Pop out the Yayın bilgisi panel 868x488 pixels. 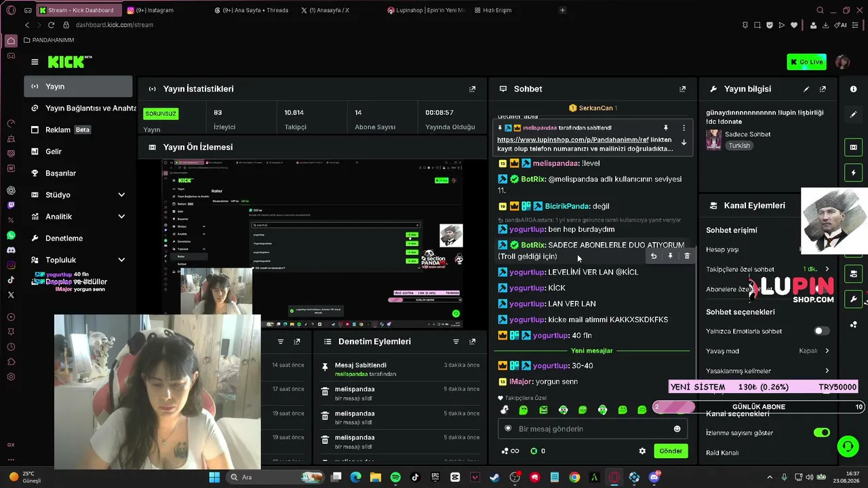(x=823, y=89)
